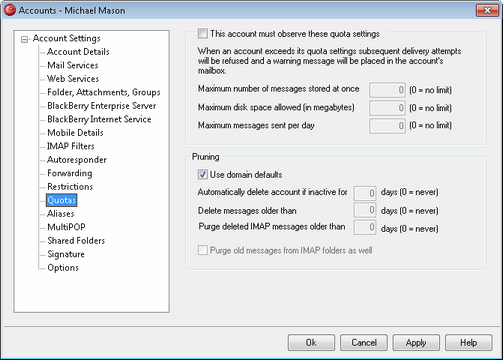Open Forwarding settings
Image resolution: width=503 pixels, height=360 pixels.
click(69, 173)
